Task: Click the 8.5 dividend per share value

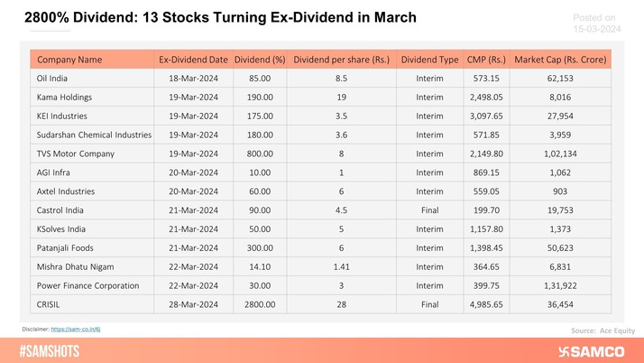Action: coord(341,79)
